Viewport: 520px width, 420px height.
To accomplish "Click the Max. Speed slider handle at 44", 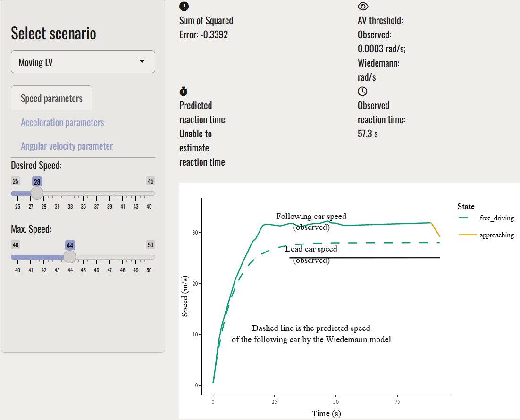I will [70, 257].
